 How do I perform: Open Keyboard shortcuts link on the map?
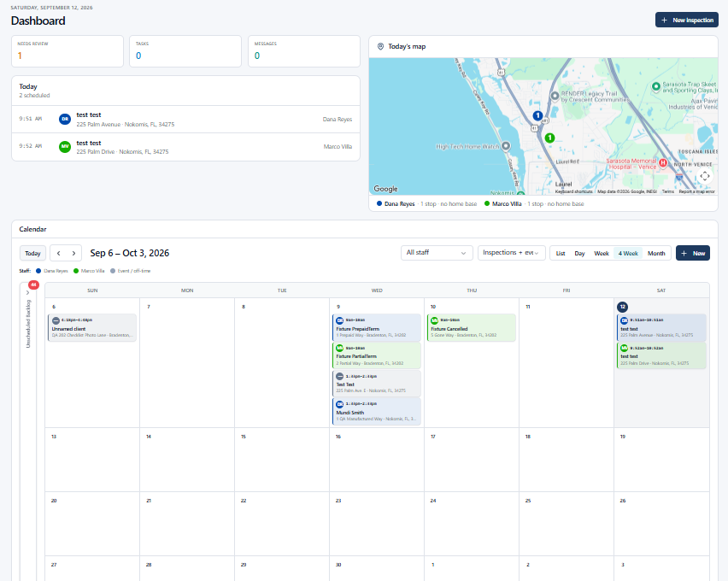pyautogui.click(x=573, y=191)
